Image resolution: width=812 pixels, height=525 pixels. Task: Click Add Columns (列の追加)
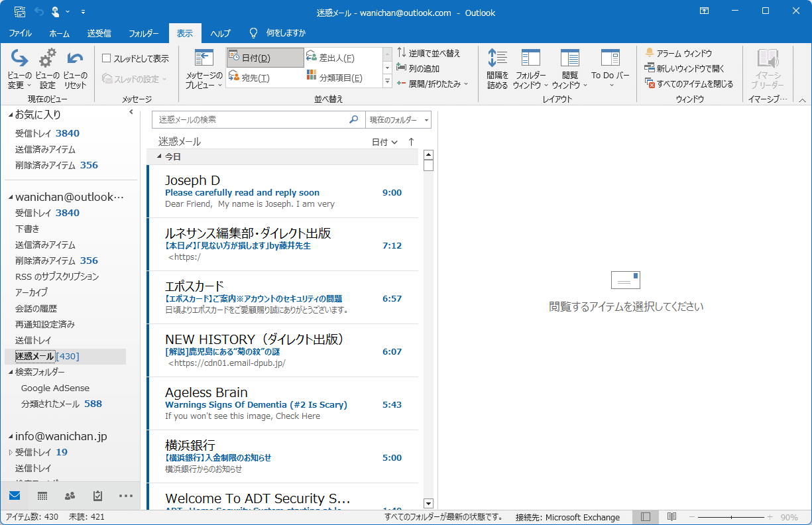point(418,68)
